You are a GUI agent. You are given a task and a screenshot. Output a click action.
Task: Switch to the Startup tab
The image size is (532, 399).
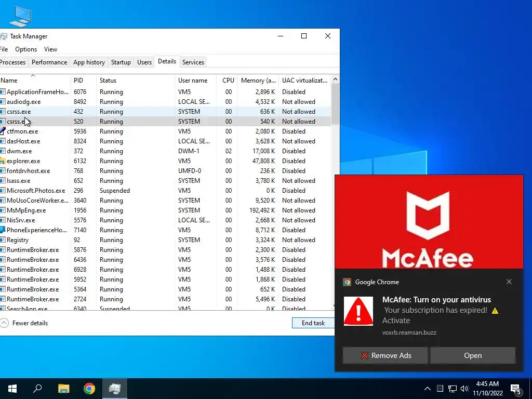coord(121,62)
